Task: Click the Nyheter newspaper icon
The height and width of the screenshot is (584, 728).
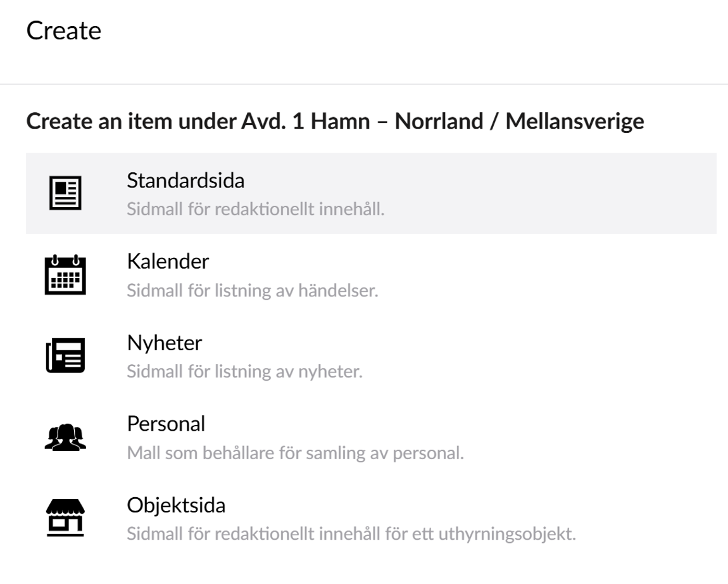Action: (66, 355)
